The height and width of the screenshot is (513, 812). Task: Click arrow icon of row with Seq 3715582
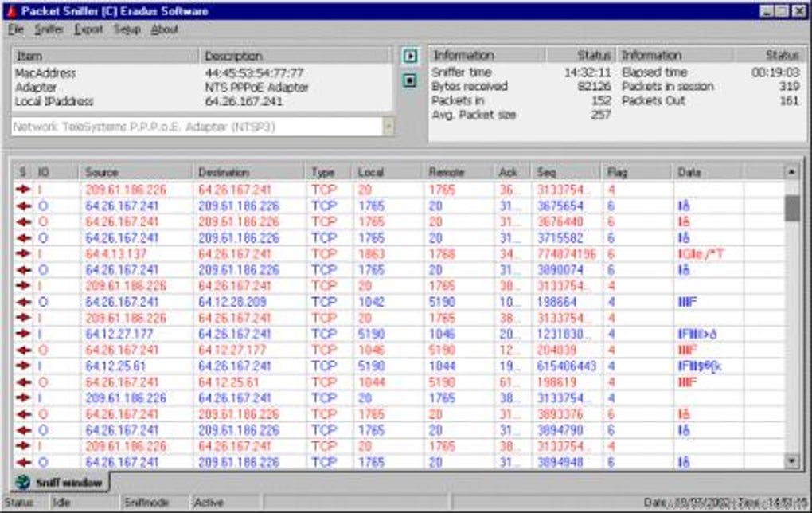click(x=23, y=238)
